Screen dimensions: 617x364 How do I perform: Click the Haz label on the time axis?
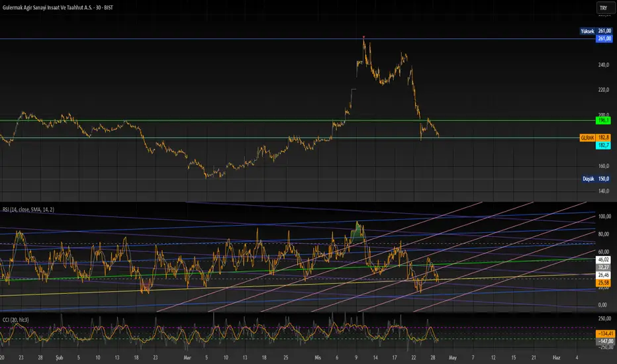click(556, 357)
